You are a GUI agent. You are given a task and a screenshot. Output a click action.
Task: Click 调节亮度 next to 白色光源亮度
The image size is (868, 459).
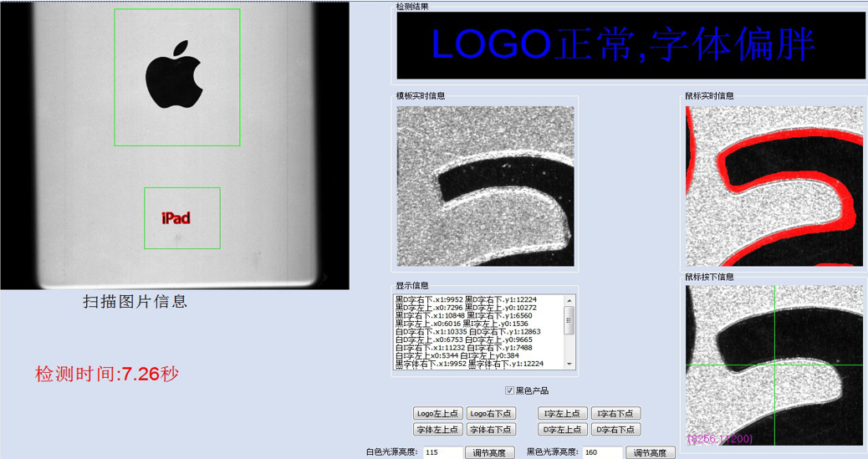490,452
